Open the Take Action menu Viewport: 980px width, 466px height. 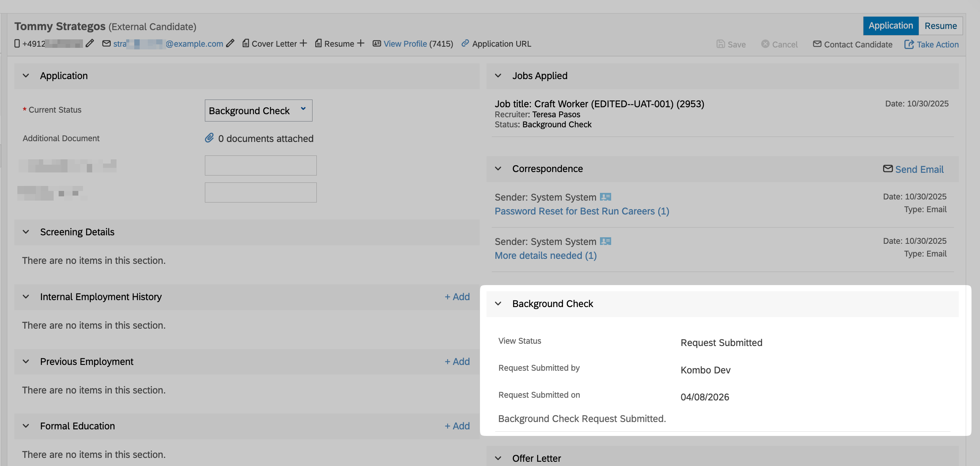point(931,44)
